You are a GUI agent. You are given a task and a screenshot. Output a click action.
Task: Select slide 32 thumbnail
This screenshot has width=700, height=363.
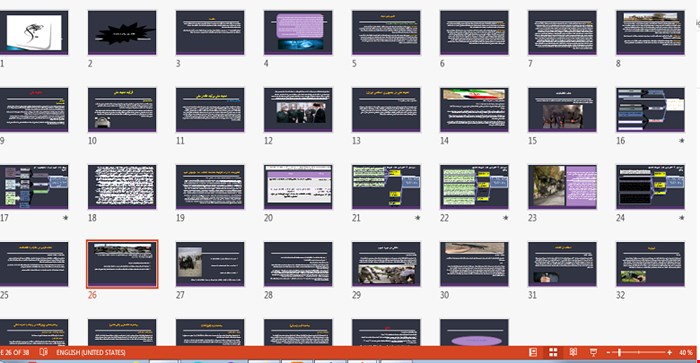650,264
